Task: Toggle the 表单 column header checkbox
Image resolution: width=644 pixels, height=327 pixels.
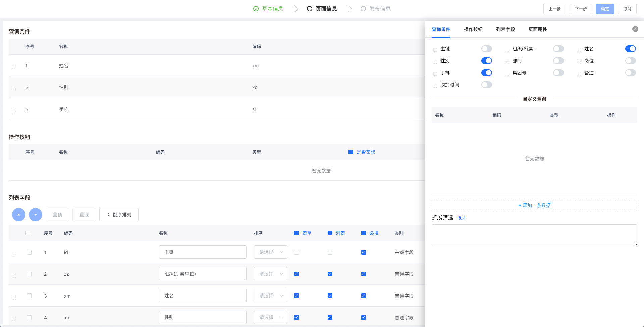Action: 297,233
